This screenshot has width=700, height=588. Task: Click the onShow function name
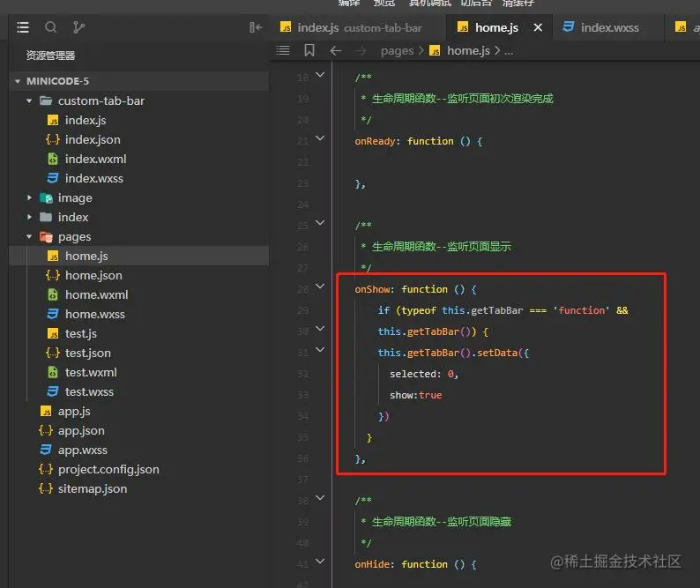tap(372, 289)
